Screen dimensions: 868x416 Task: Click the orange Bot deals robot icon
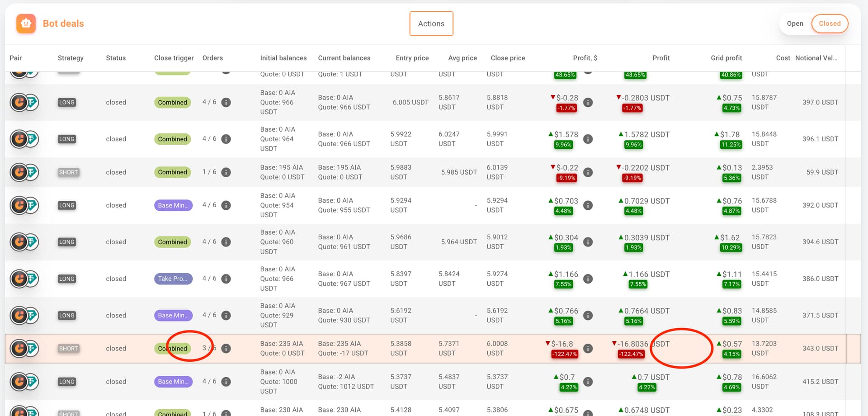click(26, 24)
